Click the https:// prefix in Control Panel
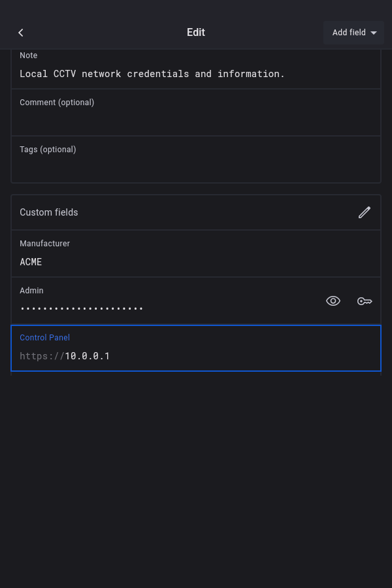 (42, 356)
